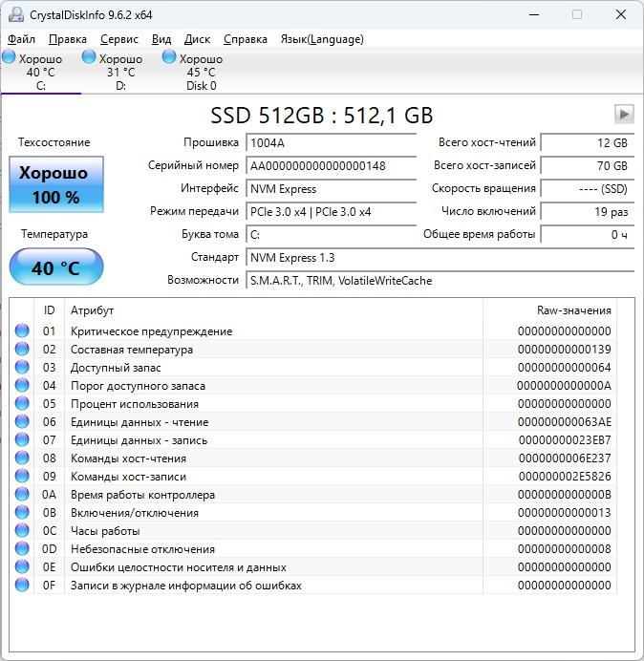
Task: Click the Raw-значения column header
Action: [550, 310]
